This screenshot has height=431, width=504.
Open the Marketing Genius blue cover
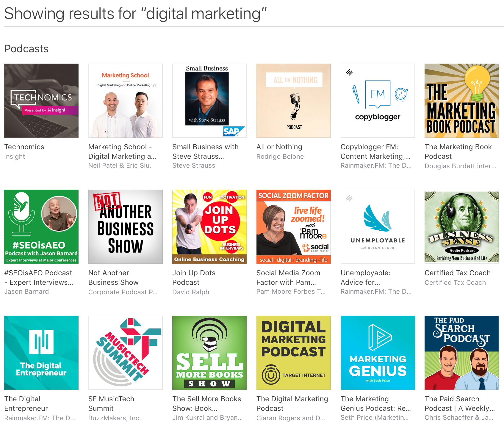coord(378,353)
